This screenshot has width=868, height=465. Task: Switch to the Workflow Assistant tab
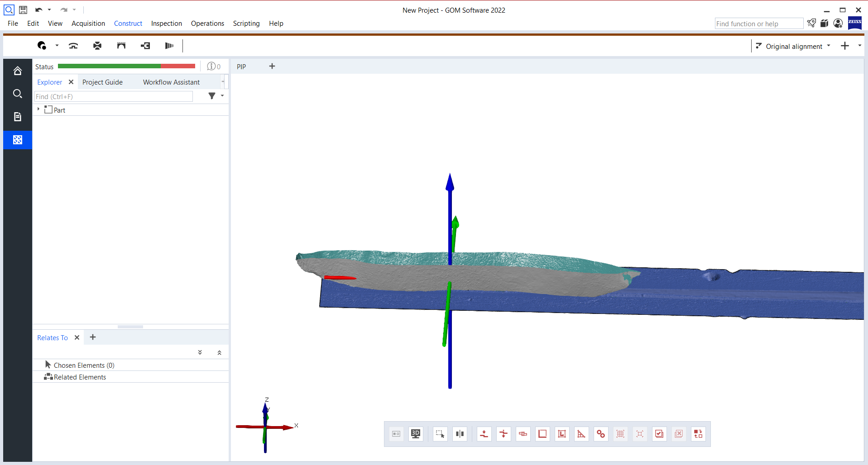(x=171, y=82)
